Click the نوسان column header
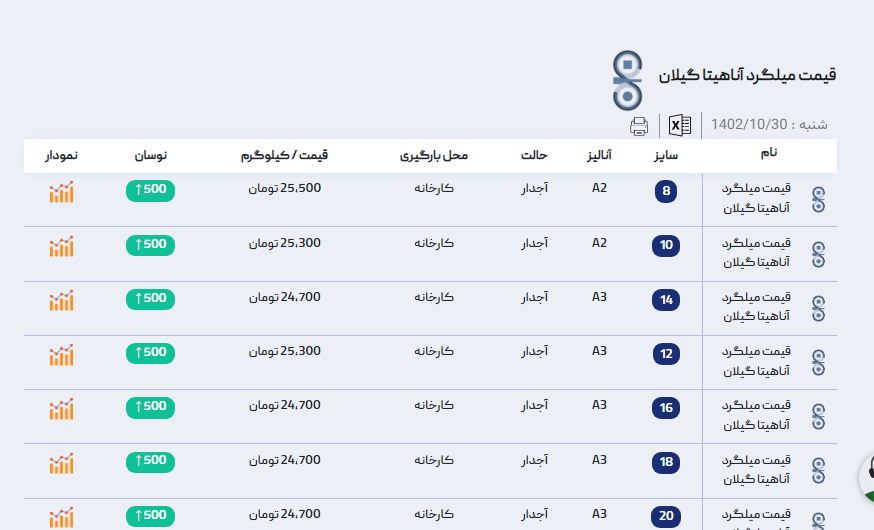Screen dimensions: 874x530 150,156
